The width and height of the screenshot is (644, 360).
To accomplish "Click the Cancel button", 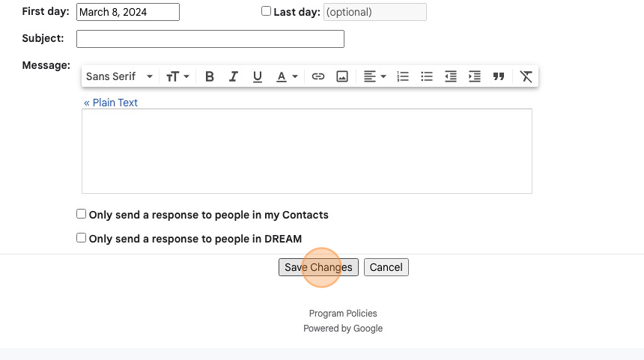I will pos(386,267).
